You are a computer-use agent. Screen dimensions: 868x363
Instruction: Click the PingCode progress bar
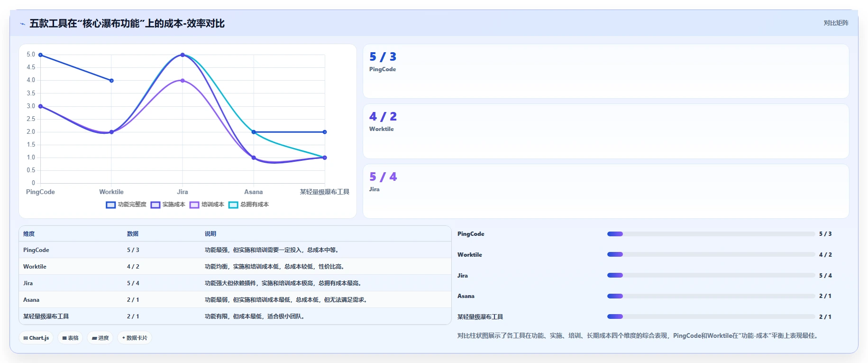(711, 234)
